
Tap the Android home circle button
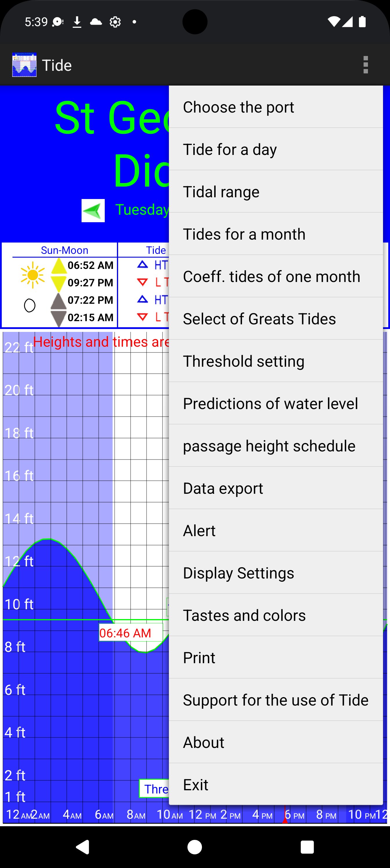195,847
